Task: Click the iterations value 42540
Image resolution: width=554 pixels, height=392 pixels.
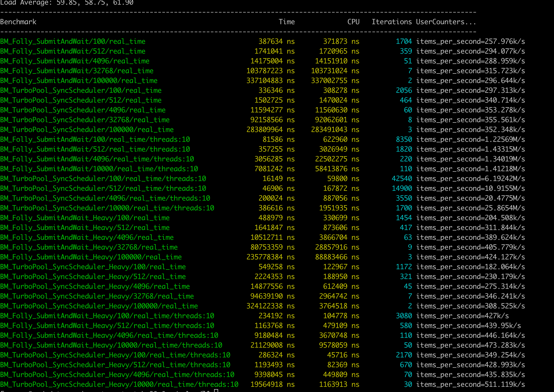Action: point(402,179)
